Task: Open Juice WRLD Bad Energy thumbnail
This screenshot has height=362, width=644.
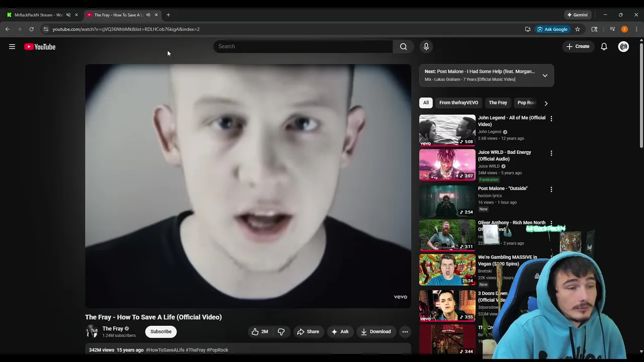Action: tap(447, 164)
